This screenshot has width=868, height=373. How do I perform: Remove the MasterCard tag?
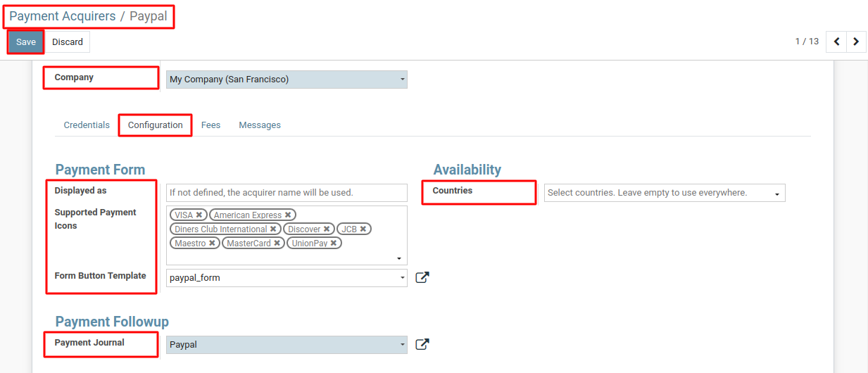click(x=277, y=244)
